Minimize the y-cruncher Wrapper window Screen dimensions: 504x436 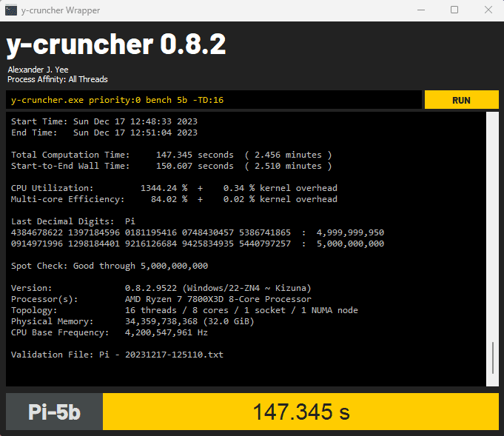click(x=421, y=10)
